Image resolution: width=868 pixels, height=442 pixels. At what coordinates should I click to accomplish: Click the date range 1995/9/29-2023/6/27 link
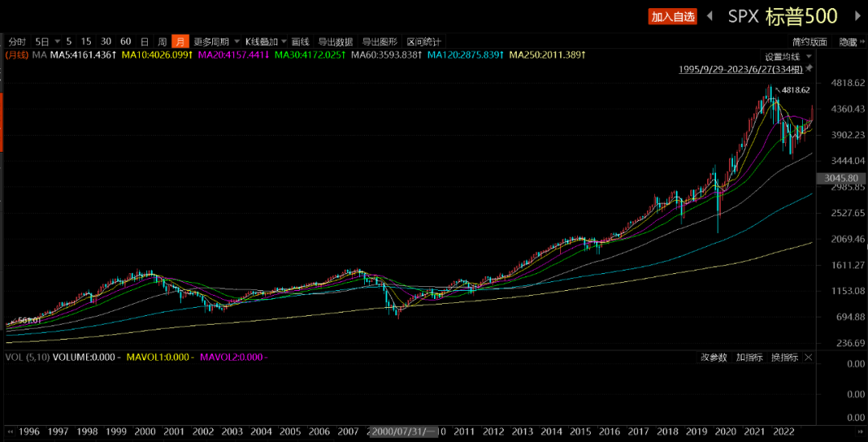741,69
